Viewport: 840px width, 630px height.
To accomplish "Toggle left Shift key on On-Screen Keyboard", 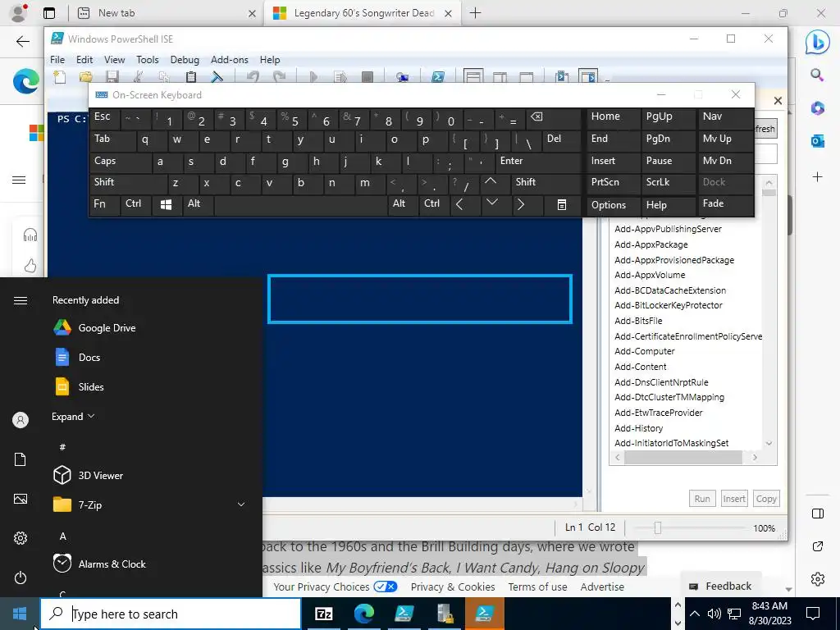I will tap(128, 183).
